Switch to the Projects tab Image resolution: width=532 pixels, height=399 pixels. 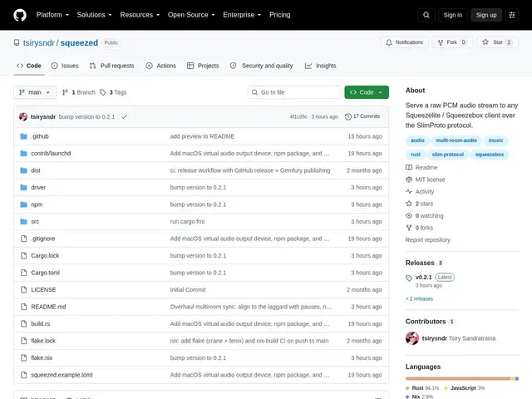point(203,66)
